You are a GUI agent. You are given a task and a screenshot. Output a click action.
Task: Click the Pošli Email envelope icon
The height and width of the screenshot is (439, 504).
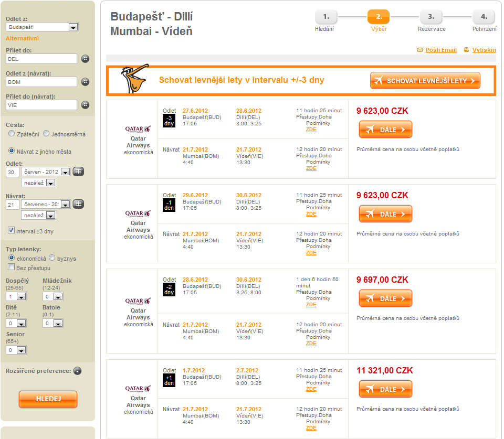pos(419,50)
